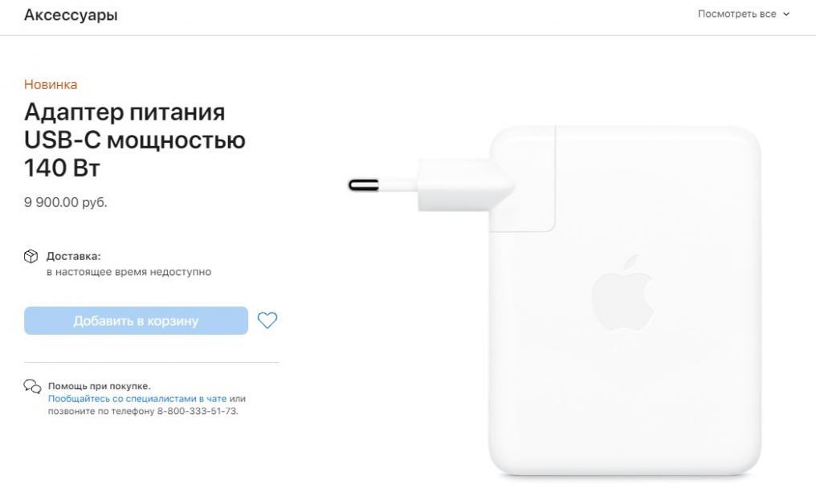
Task: Click the Помощь при покупке heading
Action: pyautogui.click(x=99, y=386)
